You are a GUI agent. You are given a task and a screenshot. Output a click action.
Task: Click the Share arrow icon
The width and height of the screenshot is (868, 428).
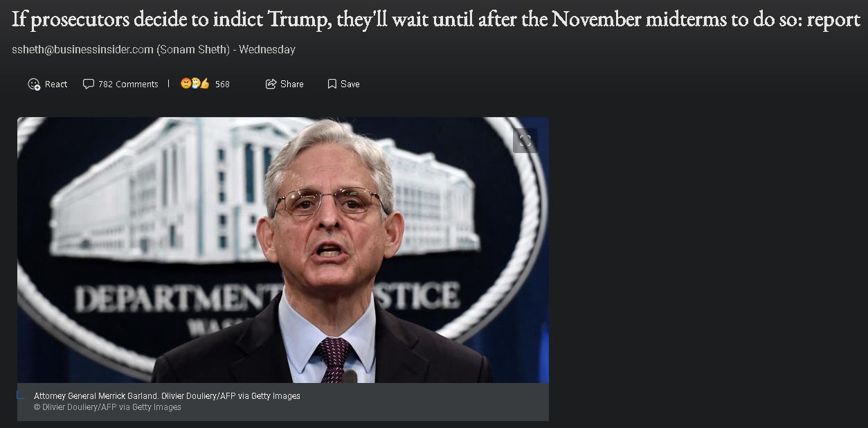coord(271,84)
